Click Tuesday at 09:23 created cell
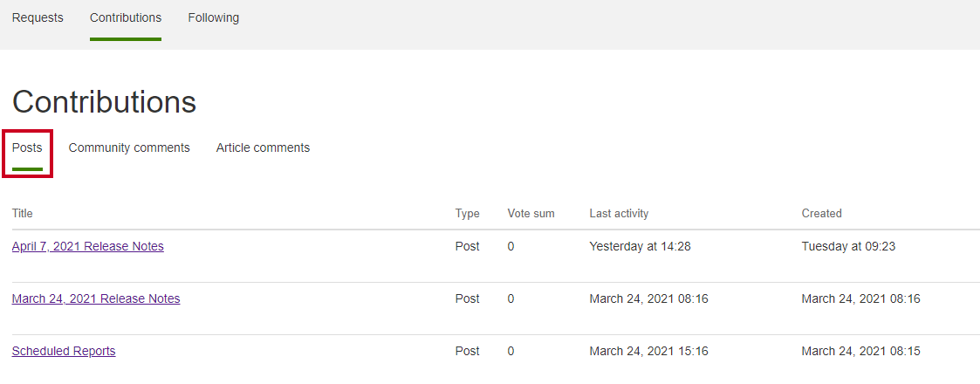The height and width of the screenshot is (384, 980). [849, 246]
